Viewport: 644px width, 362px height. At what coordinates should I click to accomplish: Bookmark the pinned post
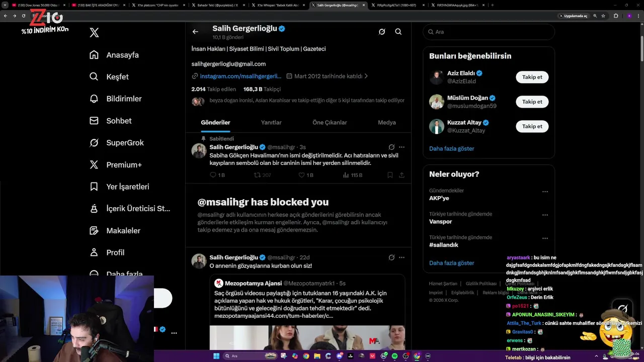click(390, 175)
